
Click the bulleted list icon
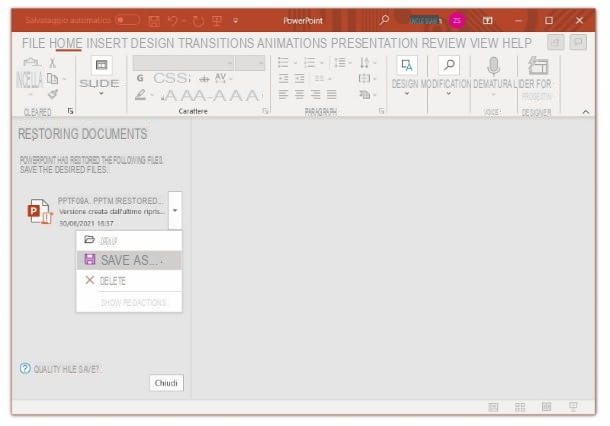(x=283, y=62)
